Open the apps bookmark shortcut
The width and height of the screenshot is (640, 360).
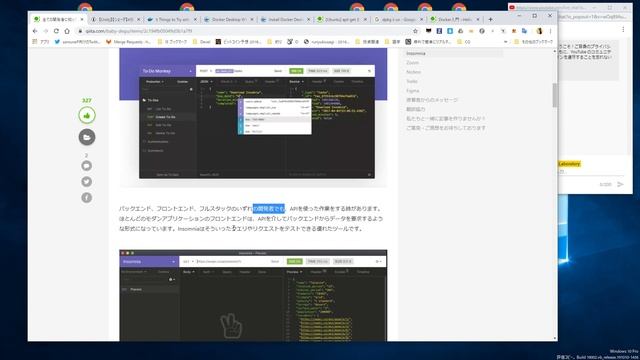click(x=41, y=42)
